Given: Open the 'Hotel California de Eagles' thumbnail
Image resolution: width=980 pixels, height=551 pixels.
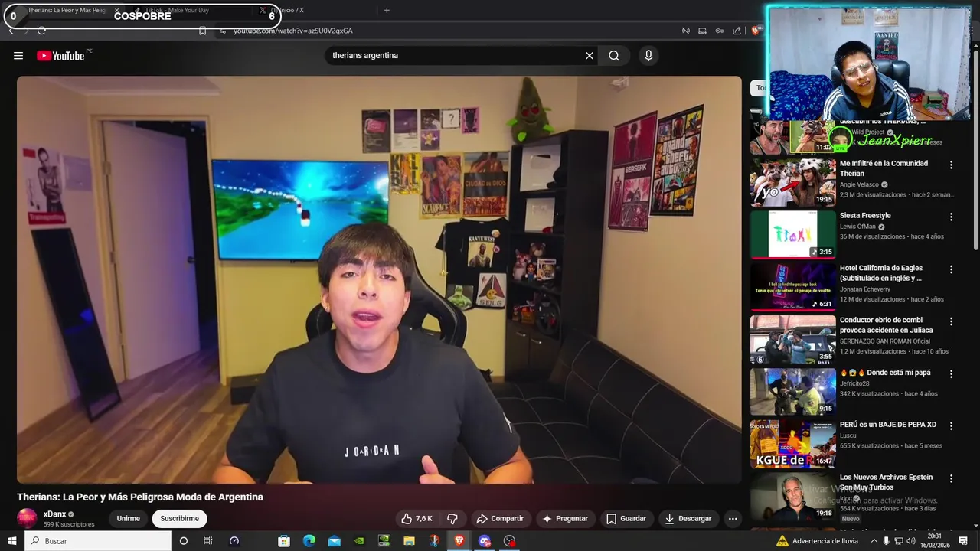Looking at the screenshot, I should point(793,286).
